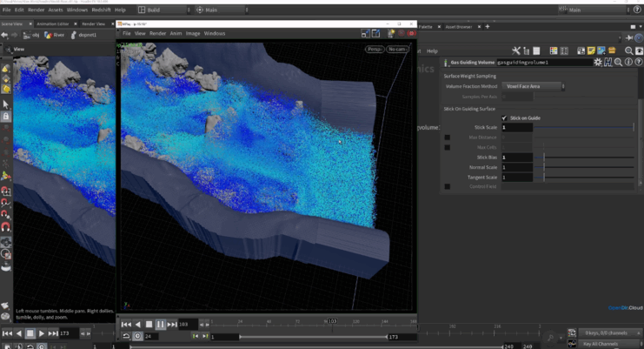Pause playback in MPlay controls
Image resolution: width=644 pixels, height=349 pixels.
[160, 324]
